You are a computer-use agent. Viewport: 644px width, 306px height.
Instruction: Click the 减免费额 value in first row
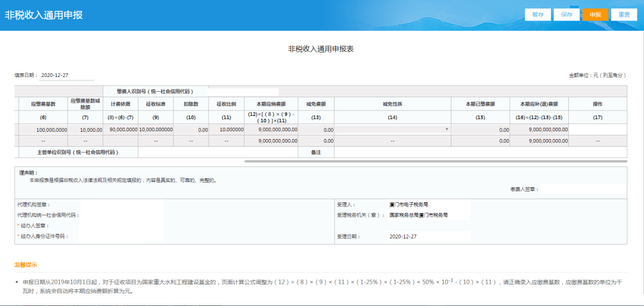[x=316, y=129]
